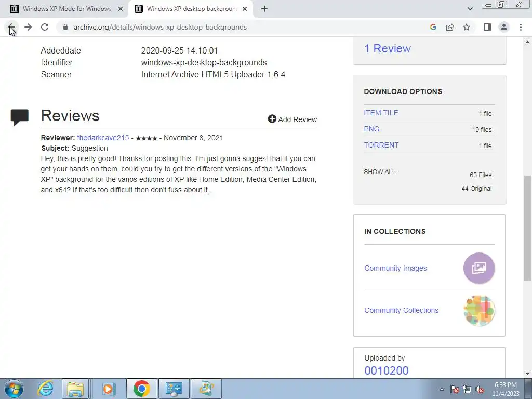This screenshot has width=532, height=399.
Task: Click the scrollbar up arrow
Action: coord(527,42)
